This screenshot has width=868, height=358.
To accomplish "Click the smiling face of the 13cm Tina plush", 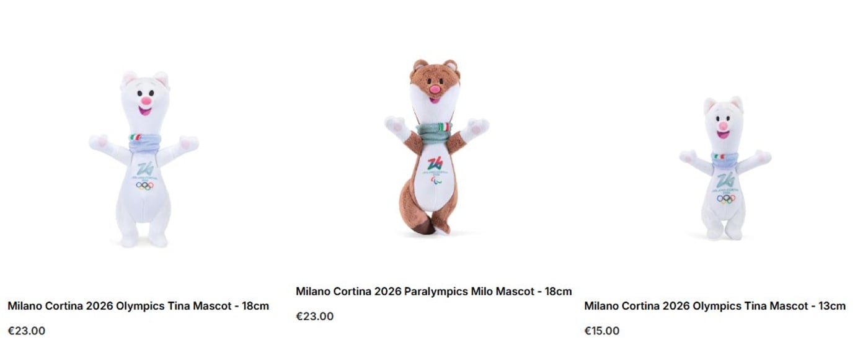I will point(723,123).
